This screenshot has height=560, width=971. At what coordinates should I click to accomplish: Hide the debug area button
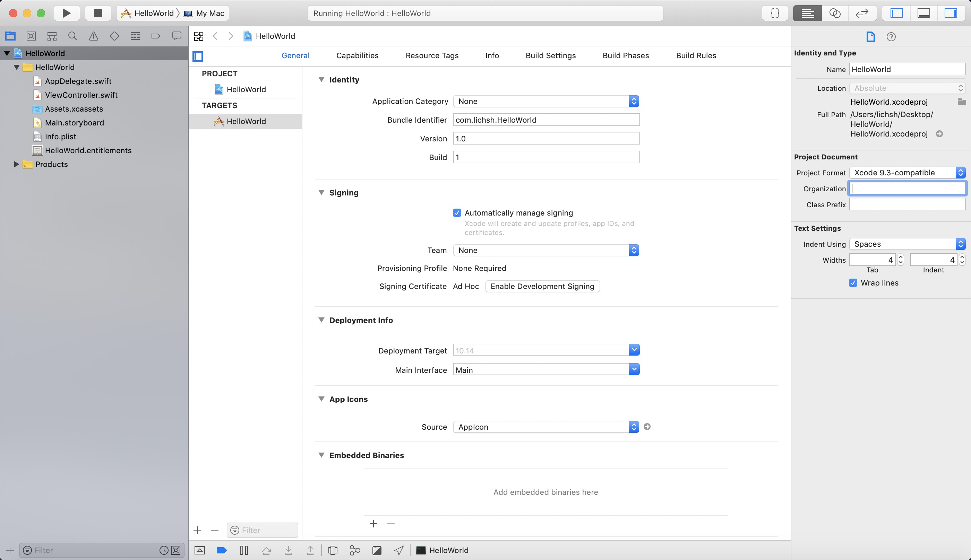click(200, 550)
